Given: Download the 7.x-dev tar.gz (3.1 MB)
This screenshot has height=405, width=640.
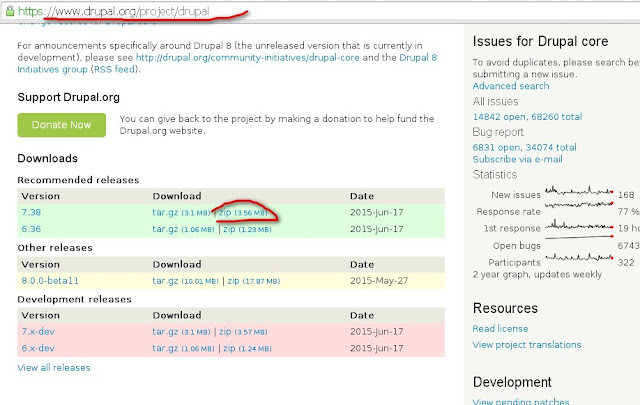Looking at the screenshot, I should 181,332.
